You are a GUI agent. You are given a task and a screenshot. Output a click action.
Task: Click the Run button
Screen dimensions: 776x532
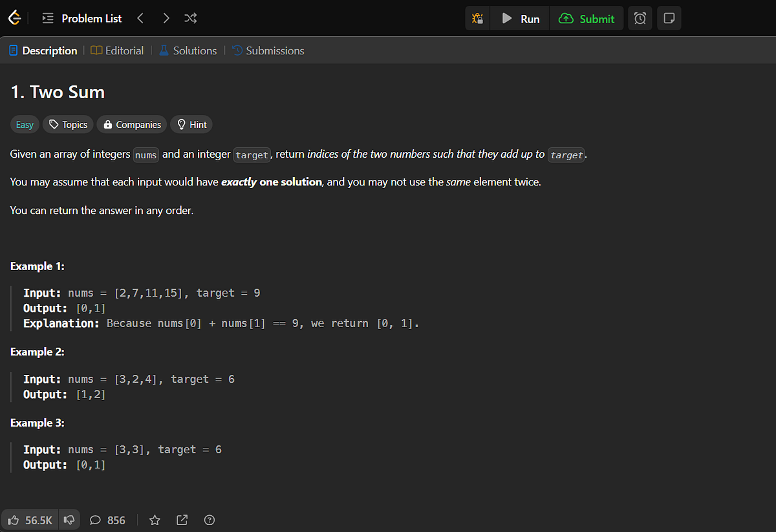(x=519, y=18)
